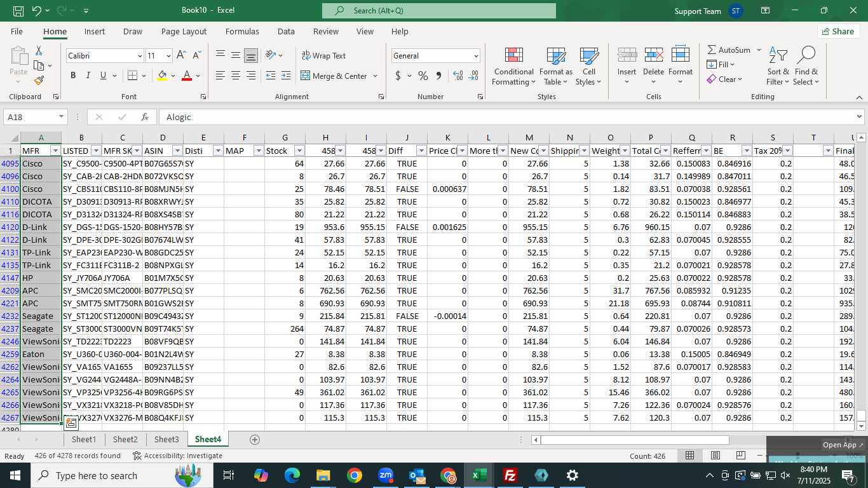
Task: Toggle Align Left
Action: click(220, 76)
